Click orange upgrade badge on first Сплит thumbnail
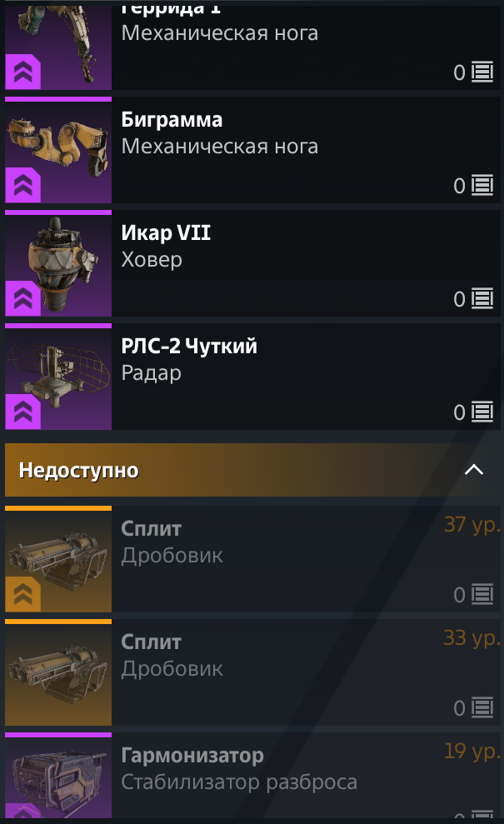This screenshot has width=504, height=824. (x=22, y=594)
